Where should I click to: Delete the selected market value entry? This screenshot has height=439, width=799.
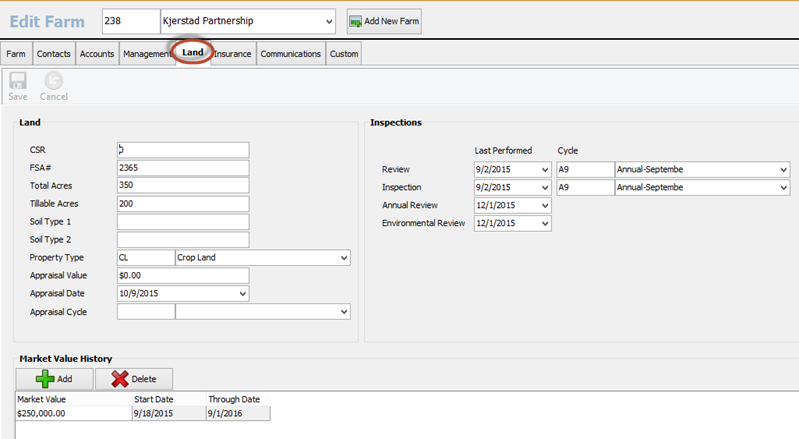coord(133,379)
